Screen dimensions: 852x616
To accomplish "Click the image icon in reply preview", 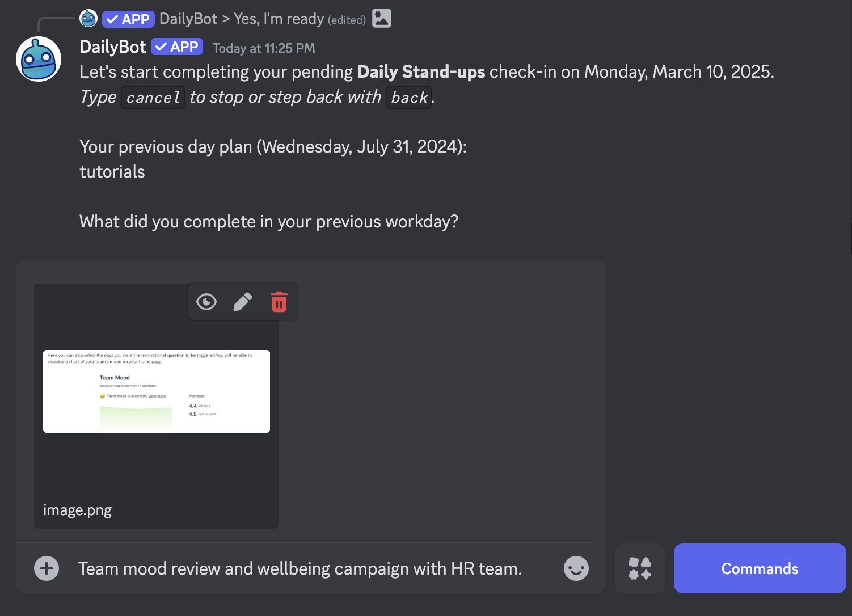I will (x=382, y=18).
